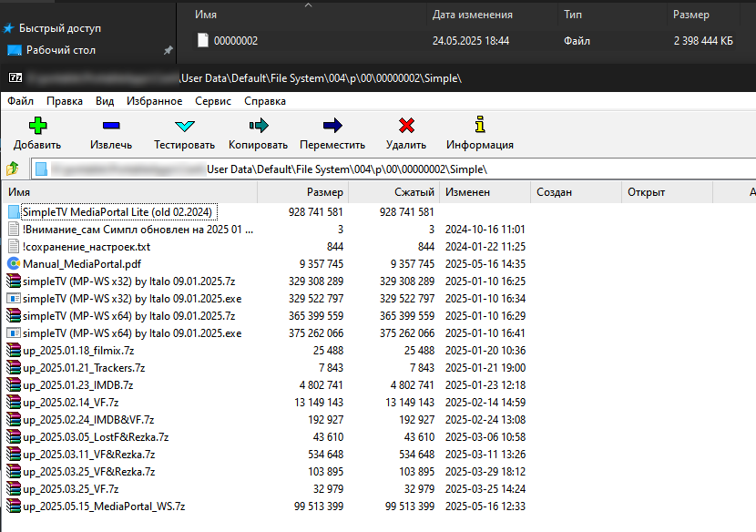Go up one folder level icon

click(13, 169)
